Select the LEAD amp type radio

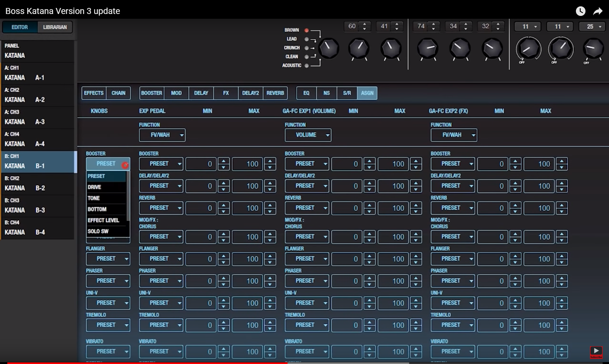pyautogui.click(x=307, y=39)
